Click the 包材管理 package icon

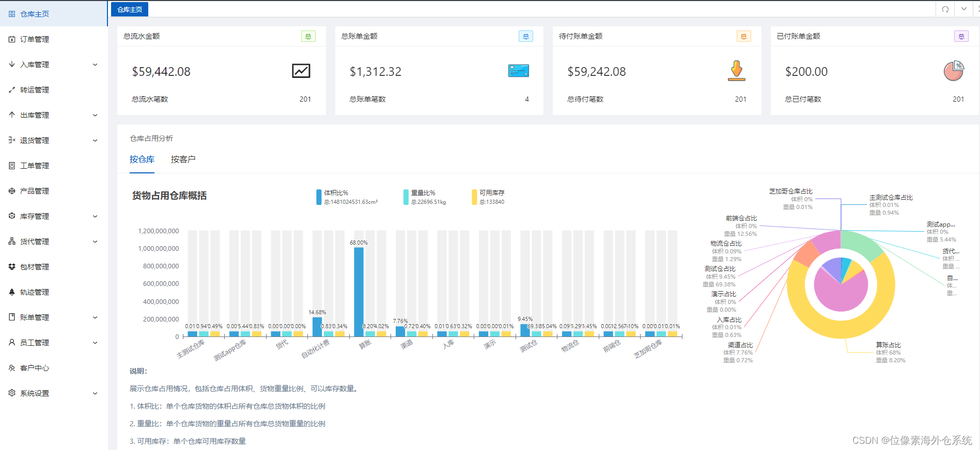click(x=11, y=267)
